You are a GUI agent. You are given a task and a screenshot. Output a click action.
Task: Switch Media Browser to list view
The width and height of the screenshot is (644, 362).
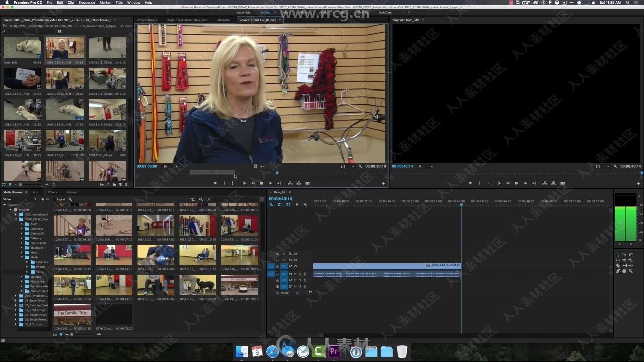55,334
